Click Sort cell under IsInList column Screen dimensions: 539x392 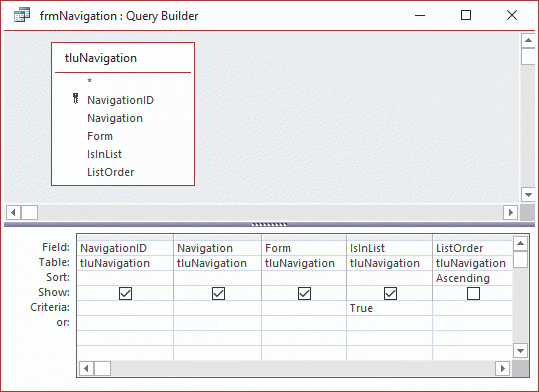pyautogui.click(x=389, y=278)
